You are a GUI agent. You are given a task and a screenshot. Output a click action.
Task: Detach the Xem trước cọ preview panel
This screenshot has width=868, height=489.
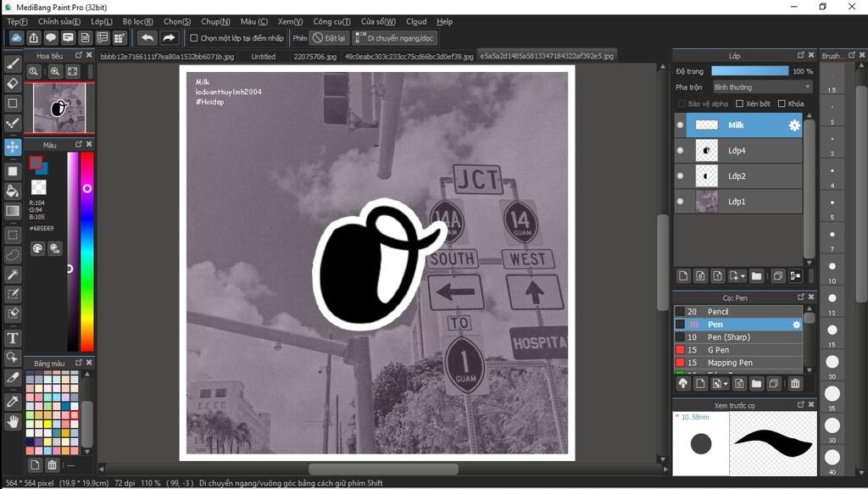point(800,405)
